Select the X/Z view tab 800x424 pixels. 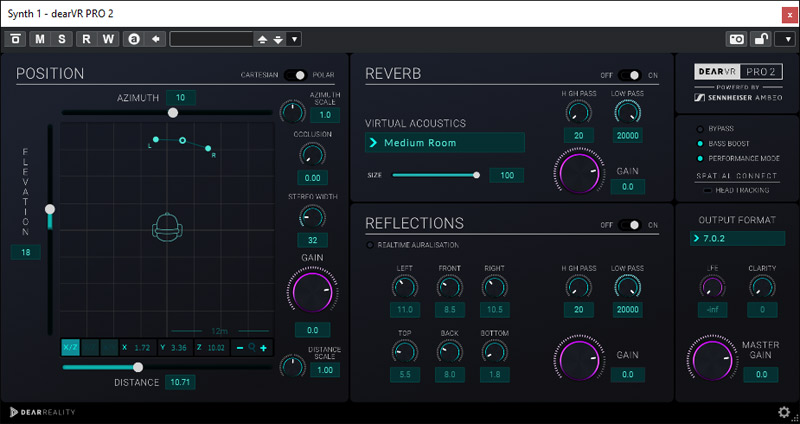[x=71, y=347]
